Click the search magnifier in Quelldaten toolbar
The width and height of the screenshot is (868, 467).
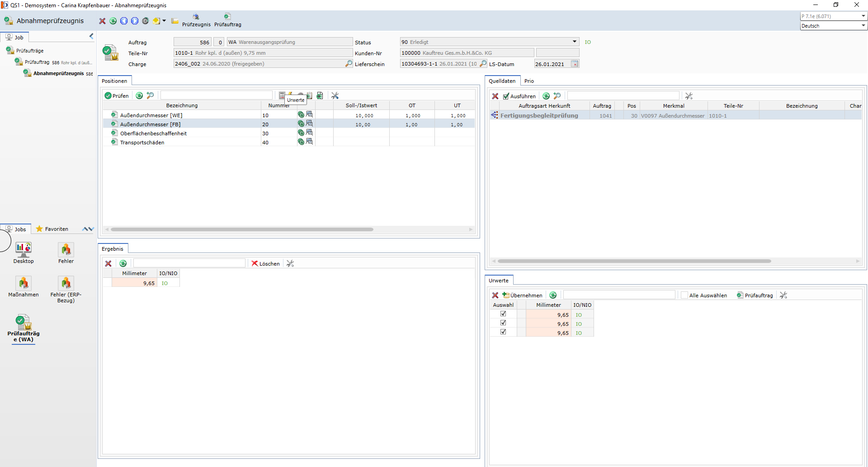(557, 96)
